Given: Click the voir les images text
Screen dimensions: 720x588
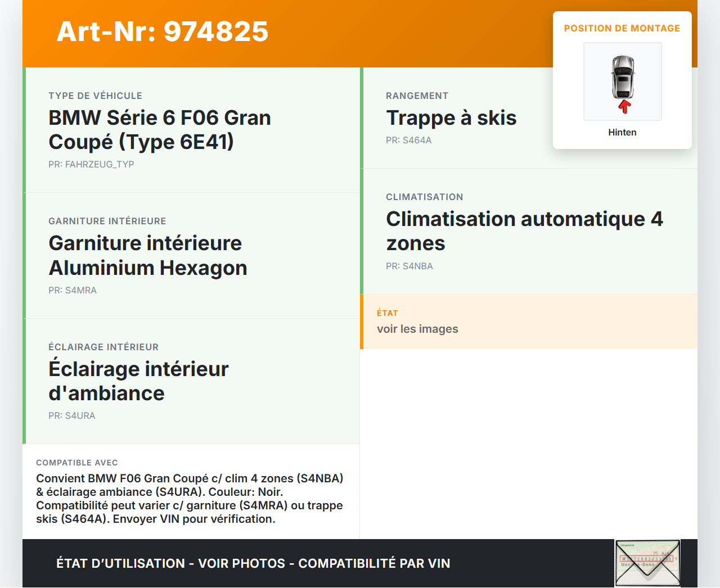Looking at the screenshot, I should (417, 329).
